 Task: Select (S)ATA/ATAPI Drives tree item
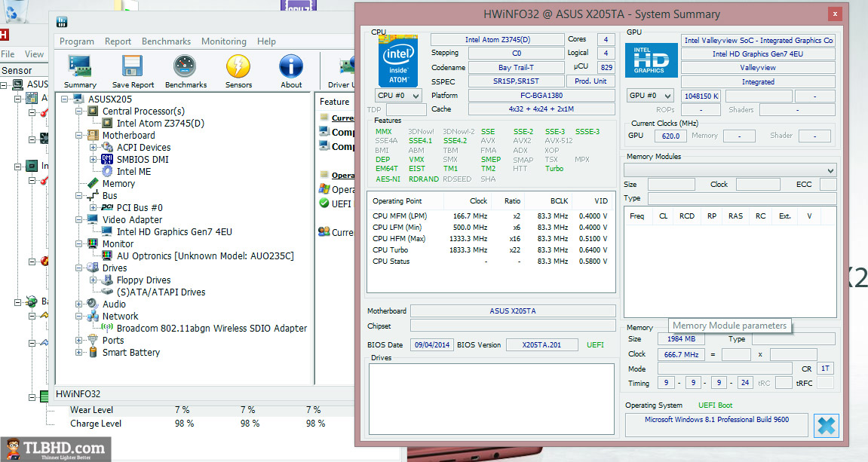(161, 292)
